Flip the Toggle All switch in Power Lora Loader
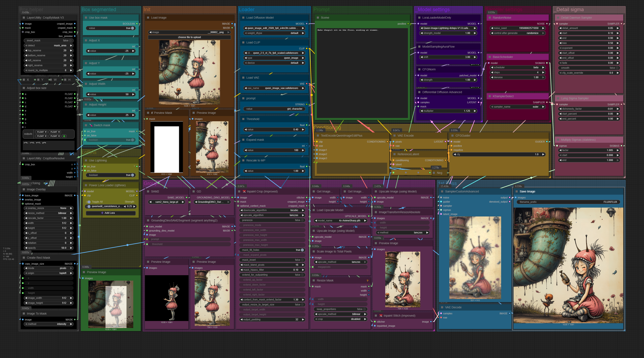Image resolution: width=644 pixels, height=358 pixels. (x=88, y=202)
